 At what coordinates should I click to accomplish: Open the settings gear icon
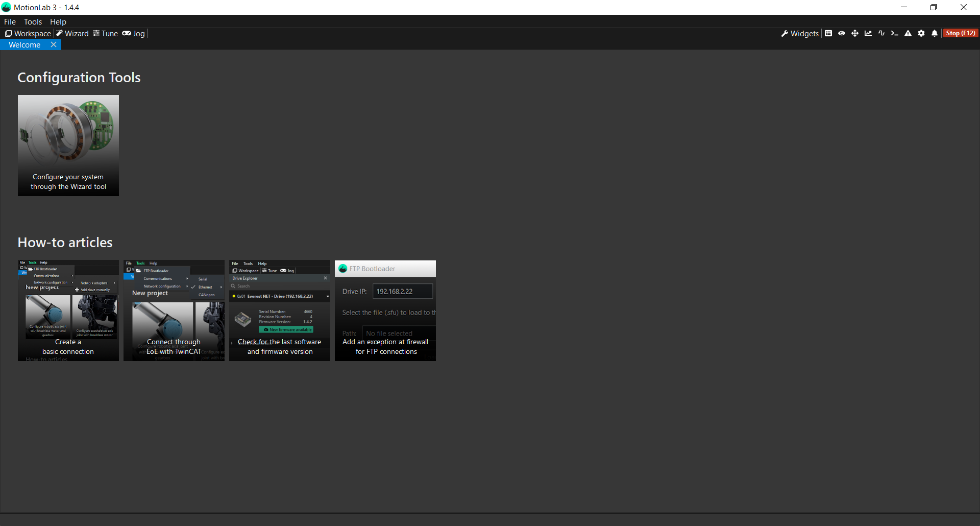click(x=921, y=34)
